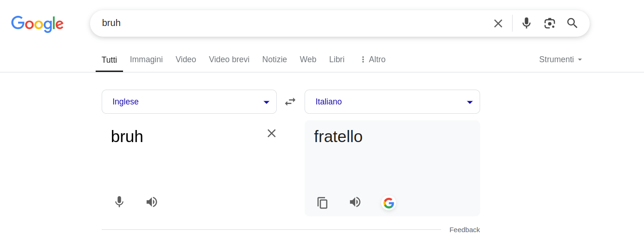
Task: Open the Altro more options menu
Action: point(372,59)
